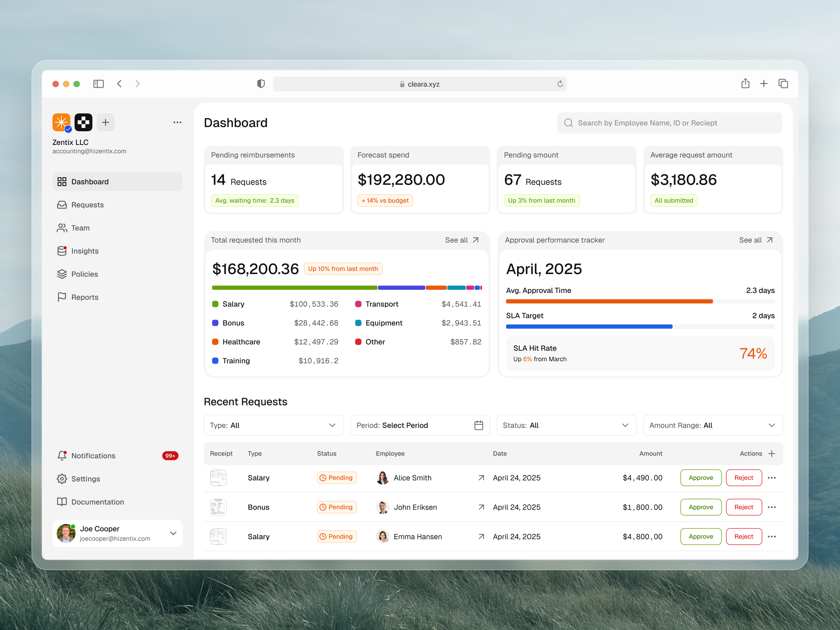This screenshot has height=630, width=840.
Task: Click the Search by Employee Name field
Action: coord(669,122)
